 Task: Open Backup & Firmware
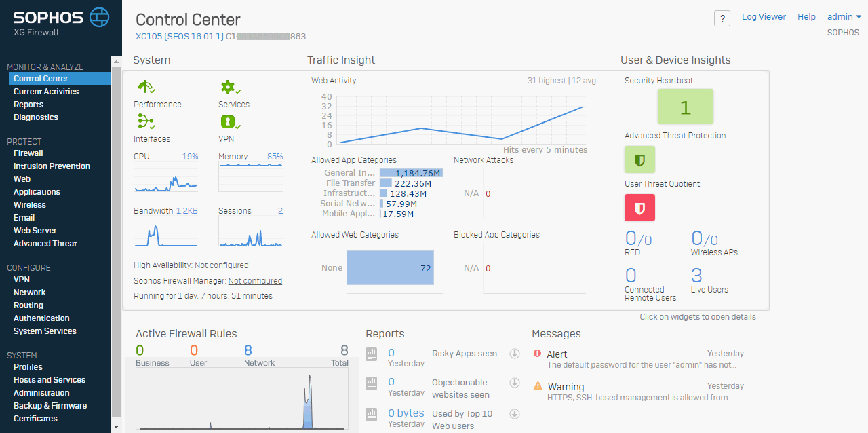(x=50, y=406)
